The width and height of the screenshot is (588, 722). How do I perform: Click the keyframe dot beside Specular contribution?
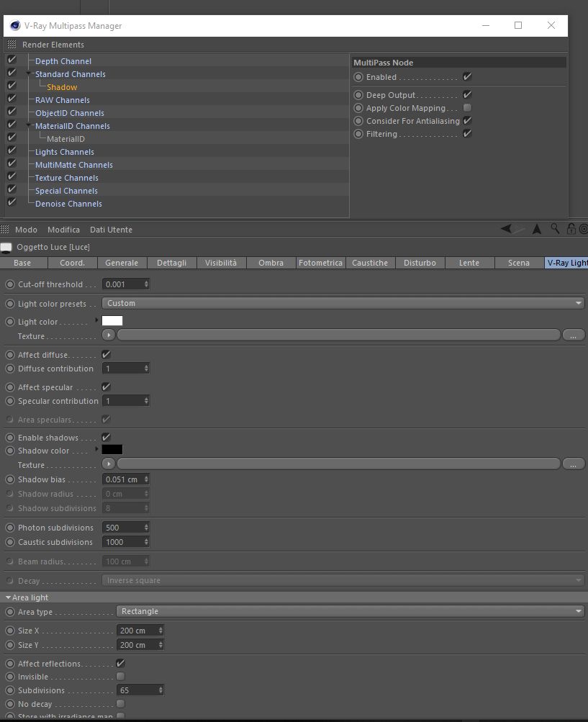pos(10,401)
